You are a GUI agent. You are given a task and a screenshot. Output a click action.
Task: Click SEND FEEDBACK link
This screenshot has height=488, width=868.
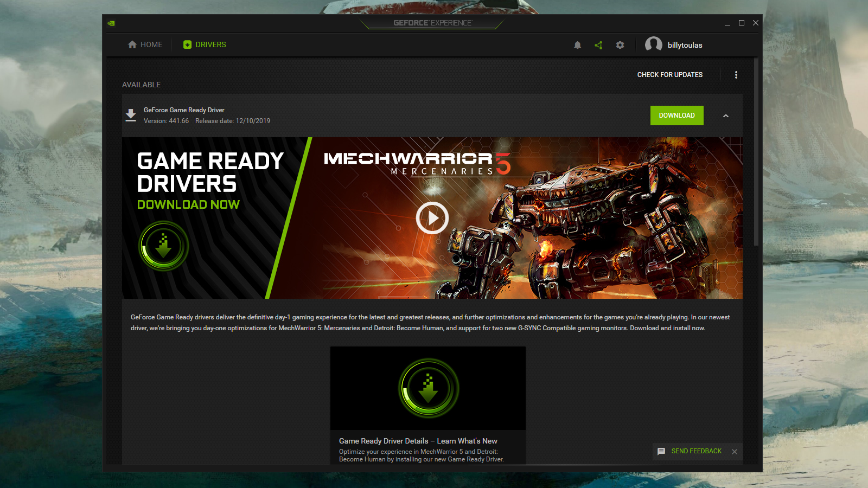tap(697, 451)
